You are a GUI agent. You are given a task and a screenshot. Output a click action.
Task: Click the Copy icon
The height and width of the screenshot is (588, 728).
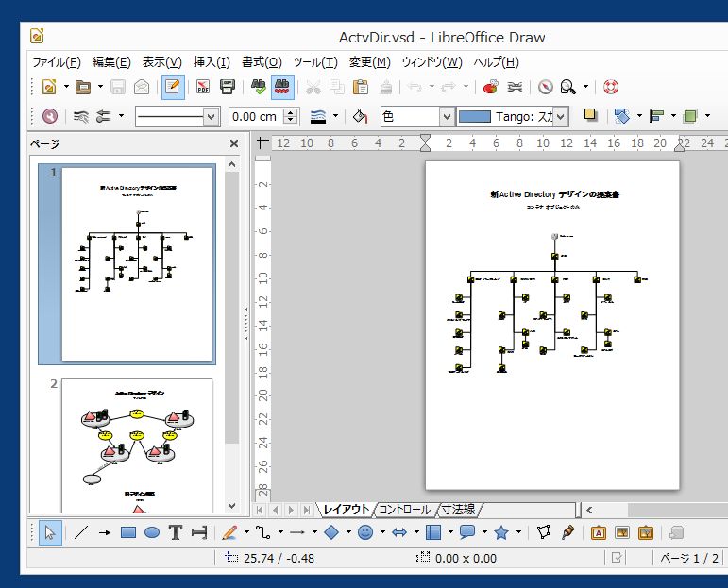coord(336,87)
